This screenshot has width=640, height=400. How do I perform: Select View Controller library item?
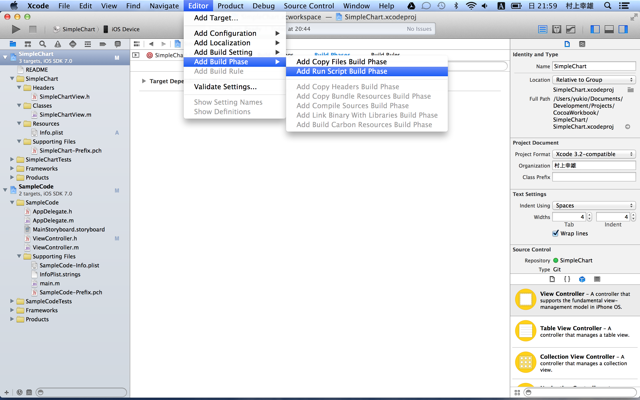point(575,300)
